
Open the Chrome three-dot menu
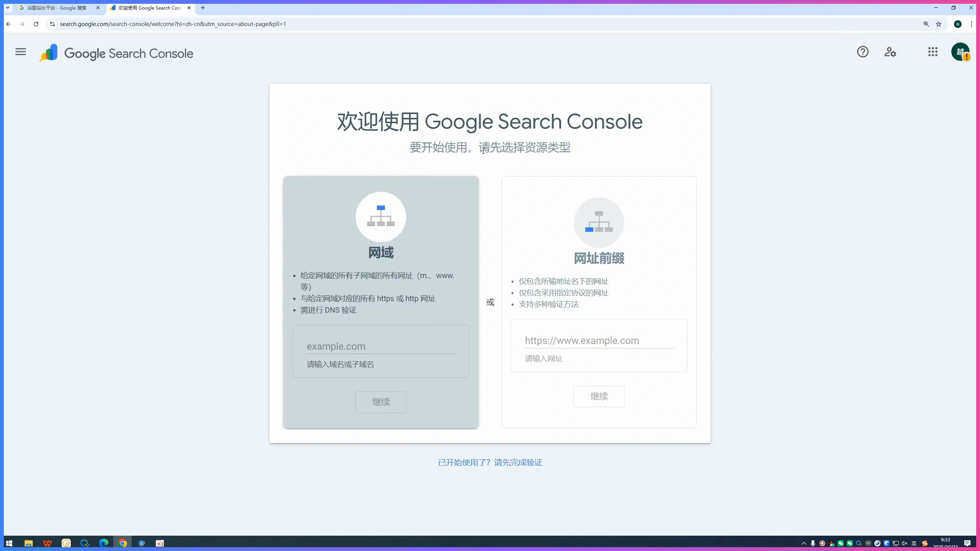[972, 24]
